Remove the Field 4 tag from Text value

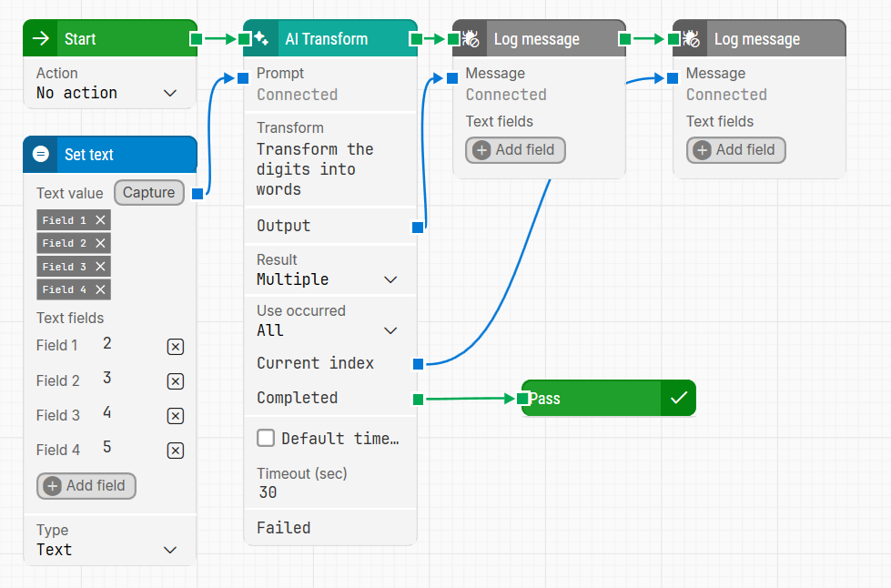click(x=101, y=289)
